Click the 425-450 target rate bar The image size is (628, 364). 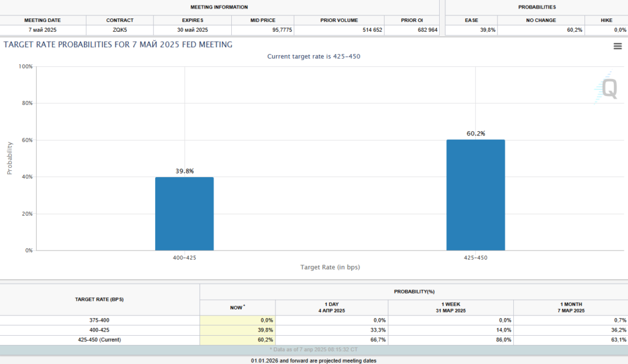(x=475, y=195)
